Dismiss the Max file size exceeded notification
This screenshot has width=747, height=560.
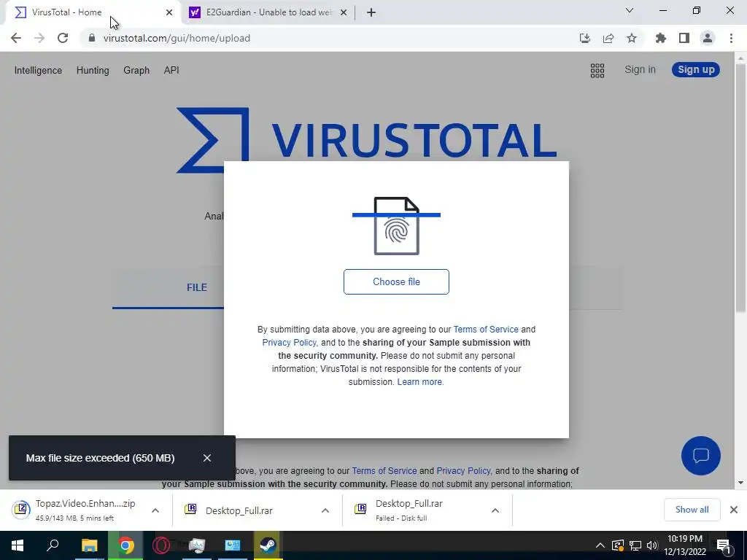[206, 458]
